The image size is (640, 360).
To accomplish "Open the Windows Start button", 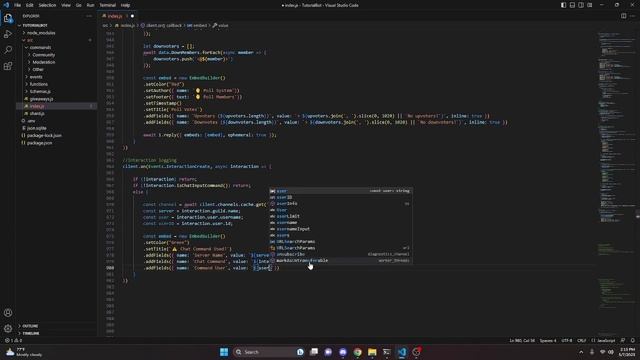I will click(224, 352).
